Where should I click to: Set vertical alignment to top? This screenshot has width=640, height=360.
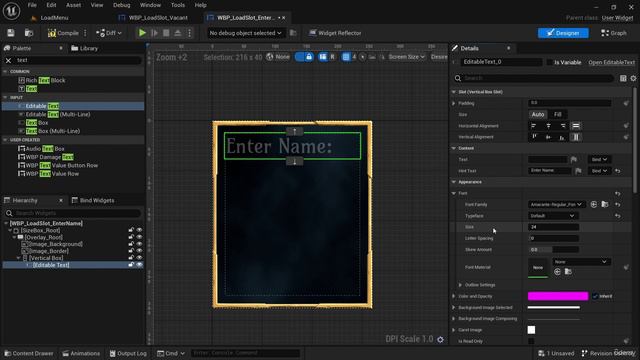[534, 137]
